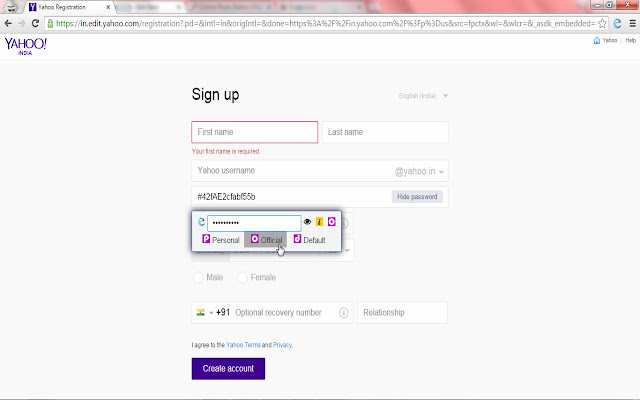Open the India flag country code dropdown

(x=204, y=313)
